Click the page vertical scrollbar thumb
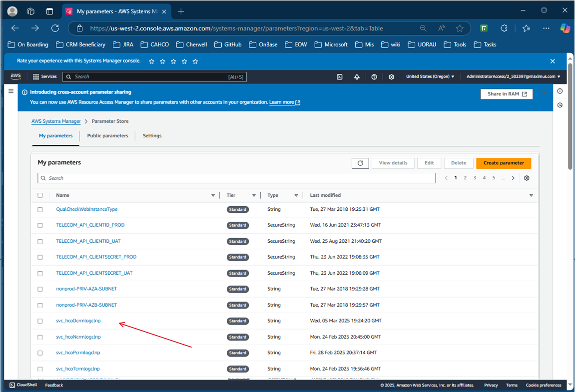The height and width of the screenshot is (392, 575). (x=570, y=117)
